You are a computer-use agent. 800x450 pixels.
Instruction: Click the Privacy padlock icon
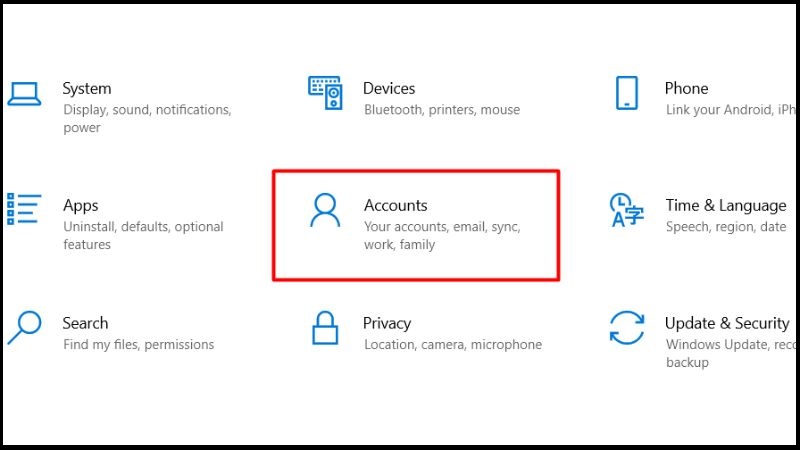(x=325, y=328)
